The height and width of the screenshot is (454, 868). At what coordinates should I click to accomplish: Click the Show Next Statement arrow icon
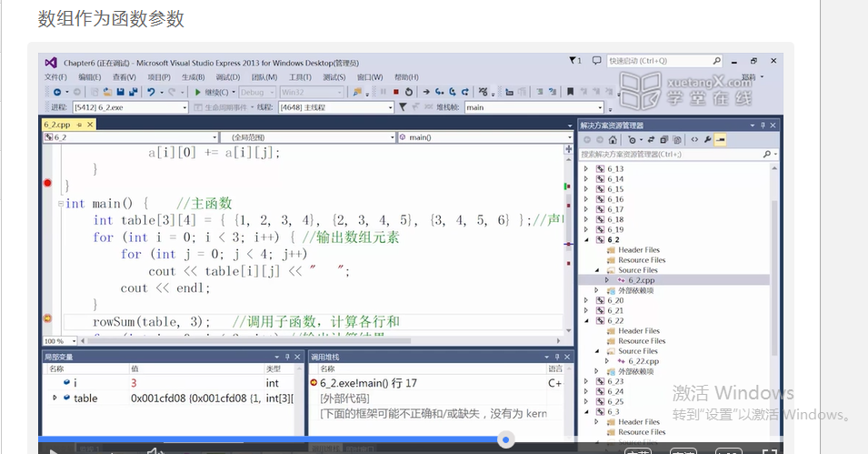[x=426, y=92]
